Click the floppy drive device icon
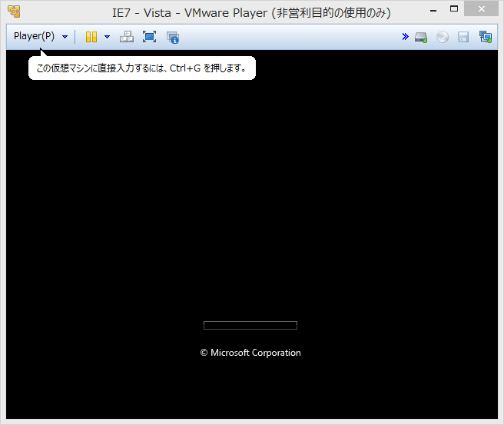 click(463, 37)
